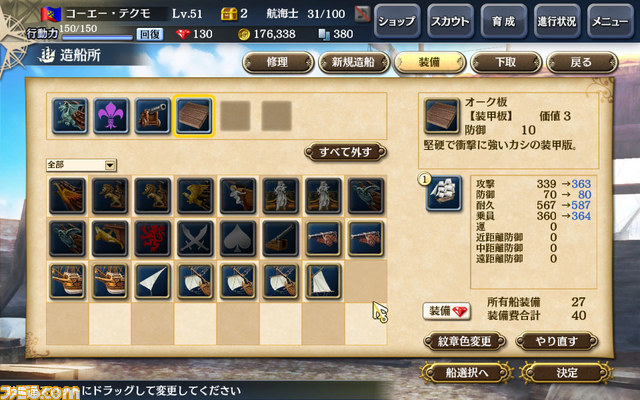Open the ショップ menu
This screenshot has width=640, height=400.
397,21
